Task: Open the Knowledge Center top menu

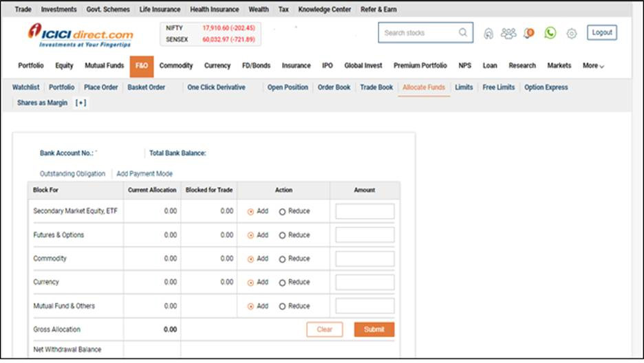Action: (x=324, y=10)
